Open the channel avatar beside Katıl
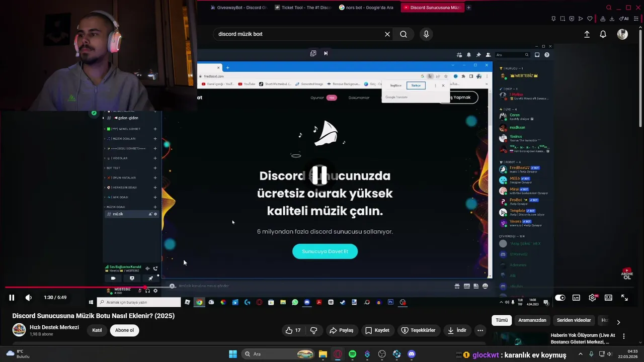 [19, 330]
